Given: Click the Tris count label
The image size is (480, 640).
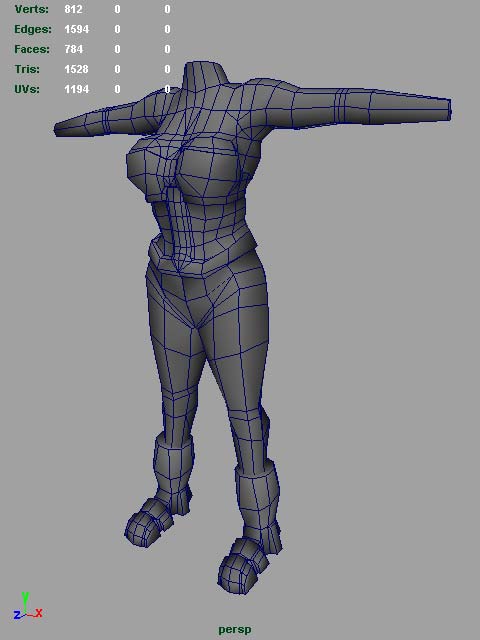Looking at the screenshot, I should tap(27, 69).
